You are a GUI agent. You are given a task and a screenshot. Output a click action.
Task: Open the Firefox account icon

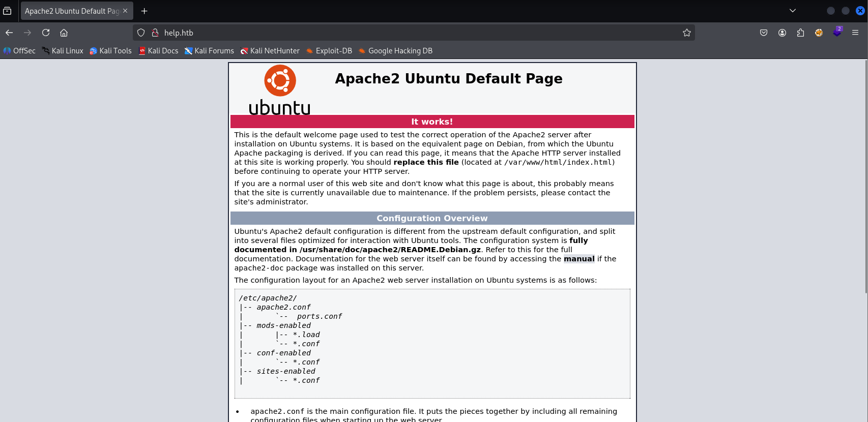(x=782, y=33)
